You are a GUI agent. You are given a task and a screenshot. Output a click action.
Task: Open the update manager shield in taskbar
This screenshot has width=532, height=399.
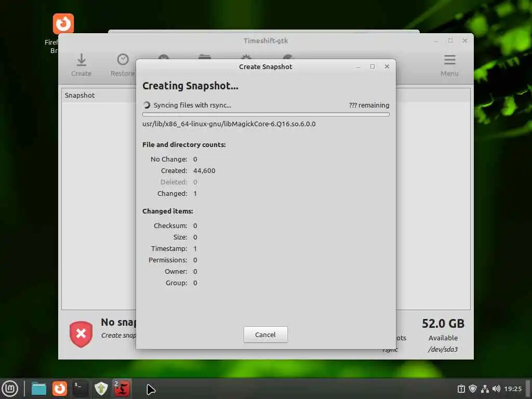(x=101, y=389)
